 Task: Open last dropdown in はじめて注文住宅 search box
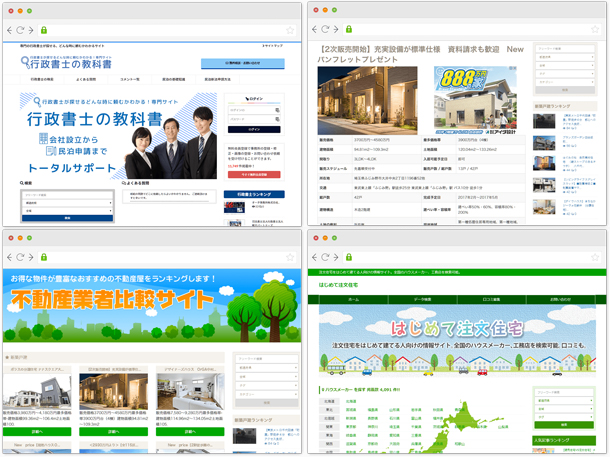[564, 417]
